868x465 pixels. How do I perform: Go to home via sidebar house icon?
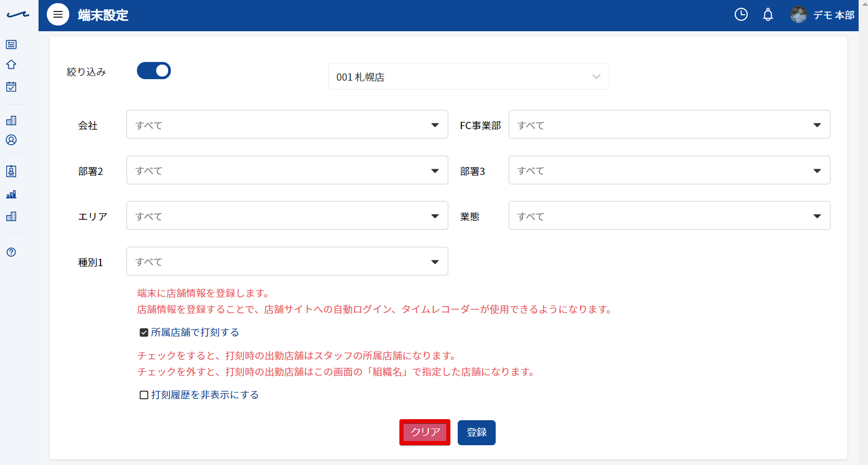point(11,65)
